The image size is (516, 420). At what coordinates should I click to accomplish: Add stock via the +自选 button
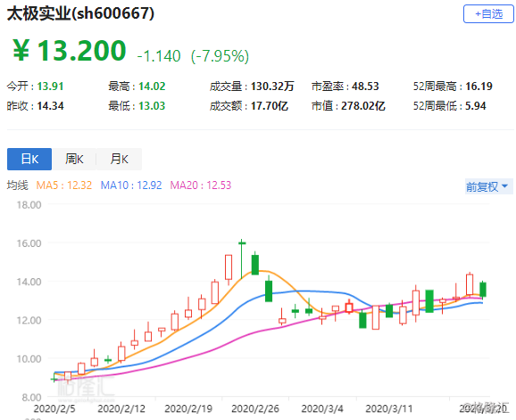pyautogui.click(x=488, y=13)
